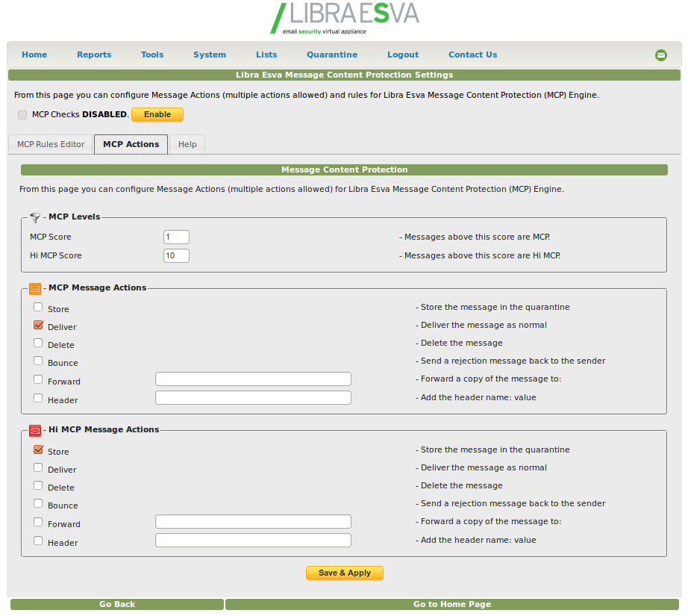
Task: Click the 'Hi MCP Score' label
Action: click(56, 255)
